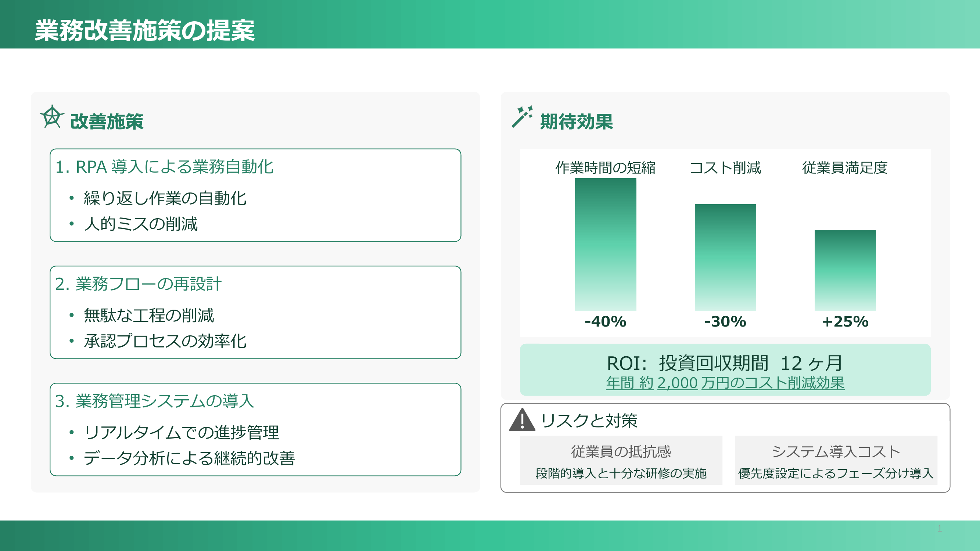
Task: Click the bullet 承認プロセスの効率化
Action: pyautogui.click(x=165, y=341)
